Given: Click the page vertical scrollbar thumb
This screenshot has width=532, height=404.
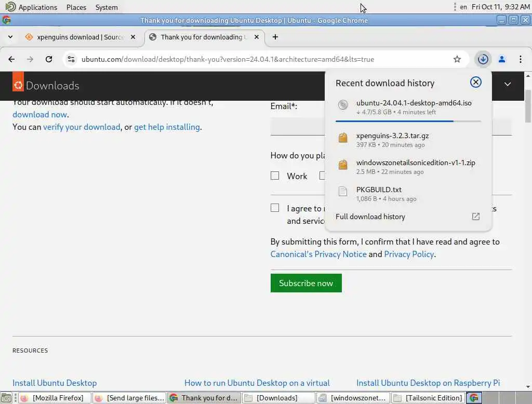Looking at the screenshot, I should pos(528,106).
